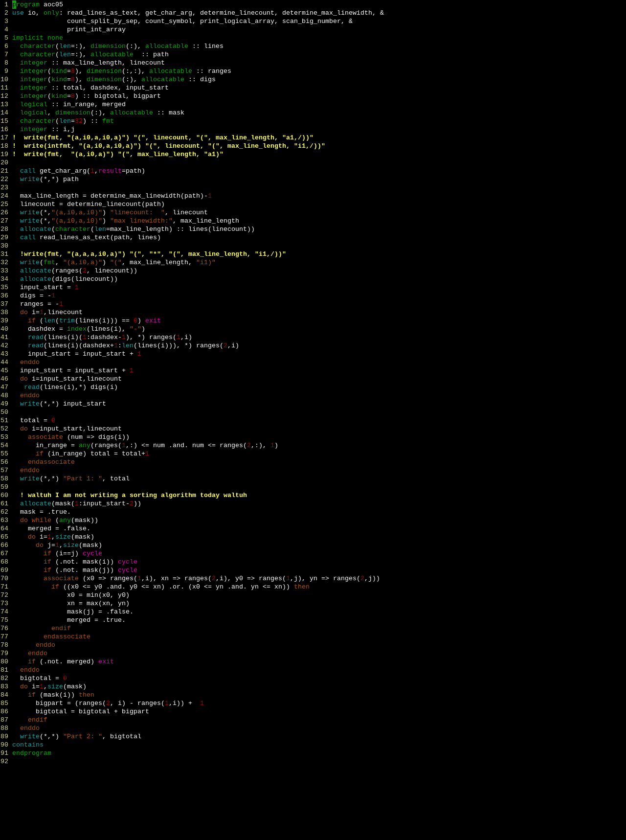This screenshot has width=626, height=840.
Task: Click 'linecount = determine_linecount(path)'
Action: click(x=92, y=204)
